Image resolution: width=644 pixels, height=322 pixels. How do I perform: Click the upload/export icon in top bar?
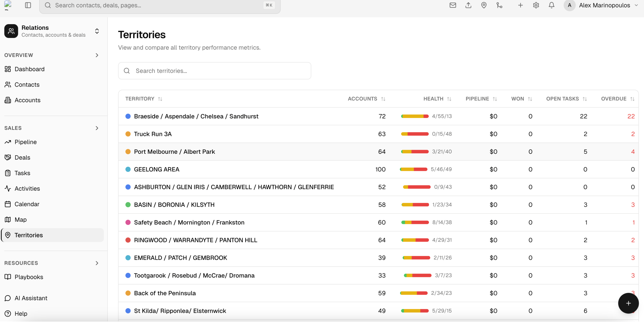[468, 5]
